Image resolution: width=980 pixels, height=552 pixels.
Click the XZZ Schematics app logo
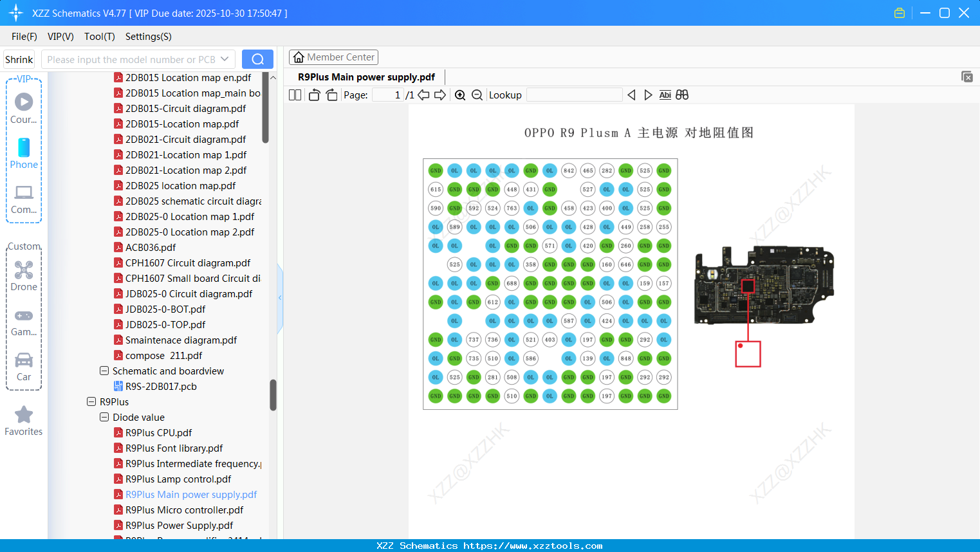(x=16, y=13)
